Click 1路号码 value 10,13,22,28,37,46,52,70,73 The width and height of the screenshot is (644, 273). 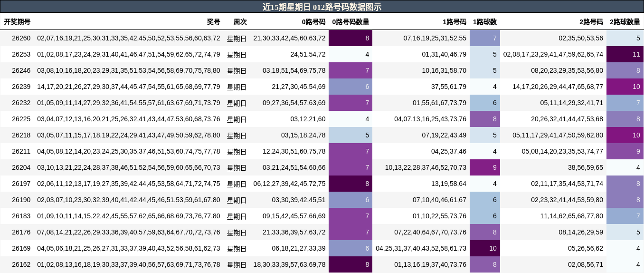coord(426,167)
